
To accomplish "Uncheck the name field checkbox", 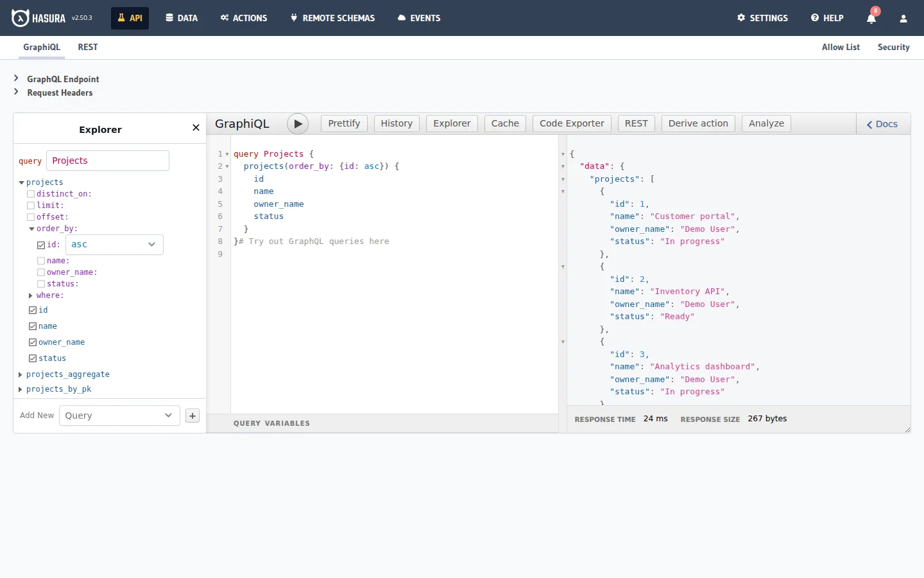I will (x=33, y=326).
